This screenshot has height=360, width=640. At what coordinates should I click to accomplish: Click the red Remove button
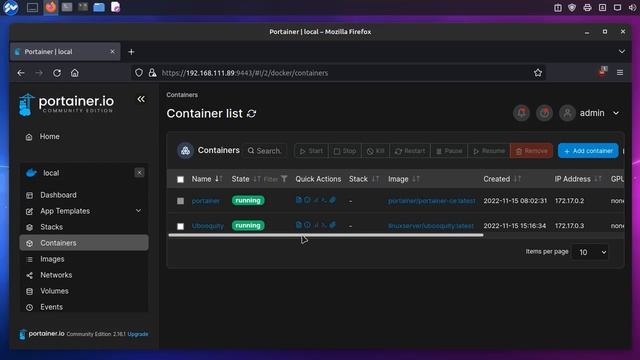point(531,151)
